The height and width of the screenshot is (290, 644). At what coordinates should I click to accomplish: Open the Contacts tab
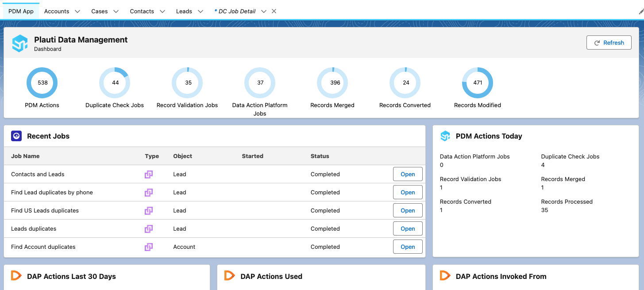(x=142, y=12)
